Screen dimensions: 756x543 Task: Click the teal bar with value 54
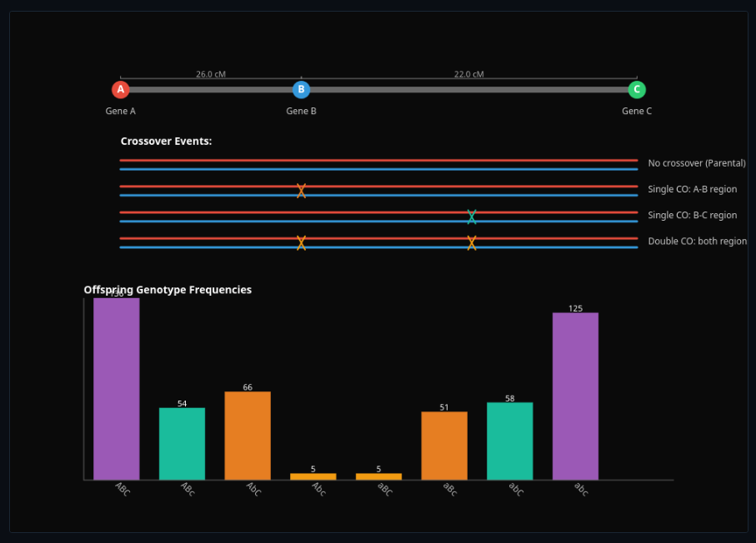182,443
